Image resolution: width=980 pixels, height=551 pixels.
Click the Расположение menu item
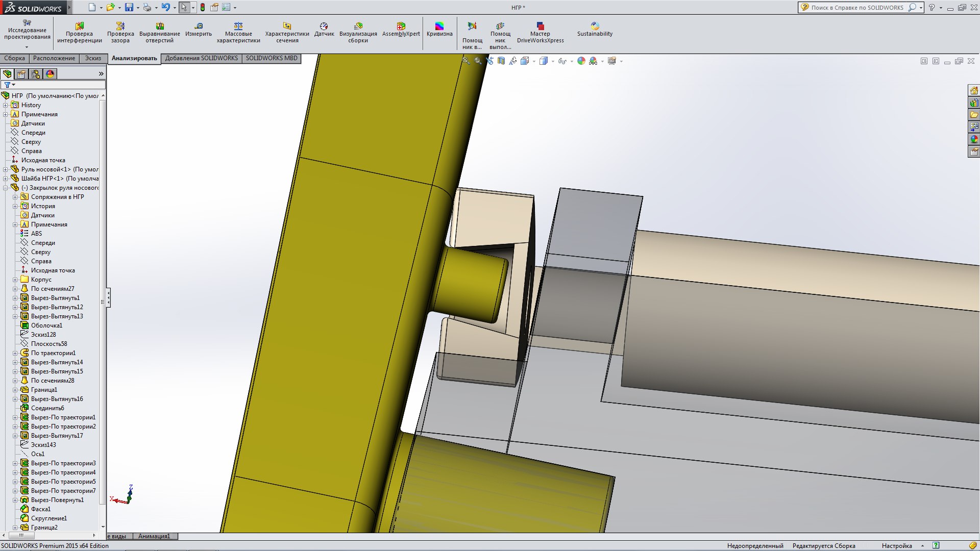[53, 58]
